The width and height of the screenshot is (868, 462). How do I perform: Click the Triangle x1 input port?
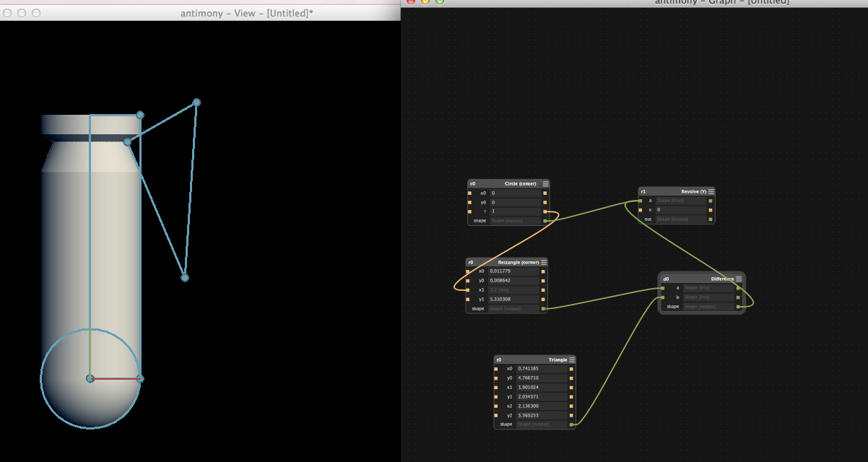(x=496, y=387)
